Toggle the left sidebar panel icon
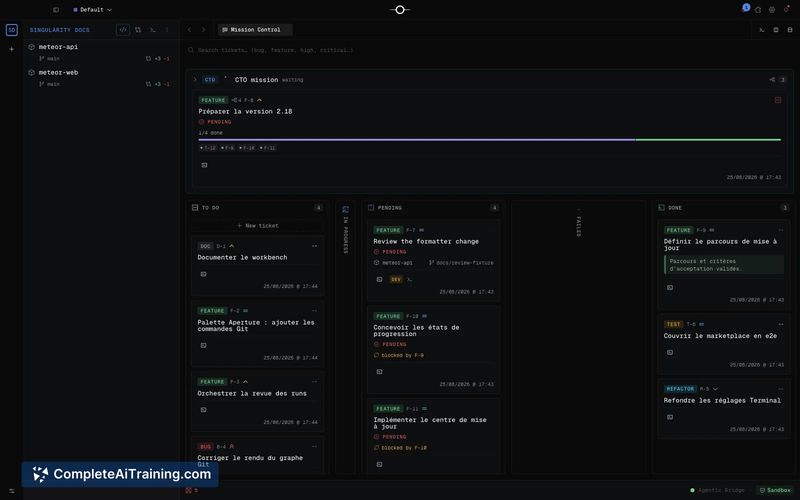800x500 pixels. click(x=56, y=10)
